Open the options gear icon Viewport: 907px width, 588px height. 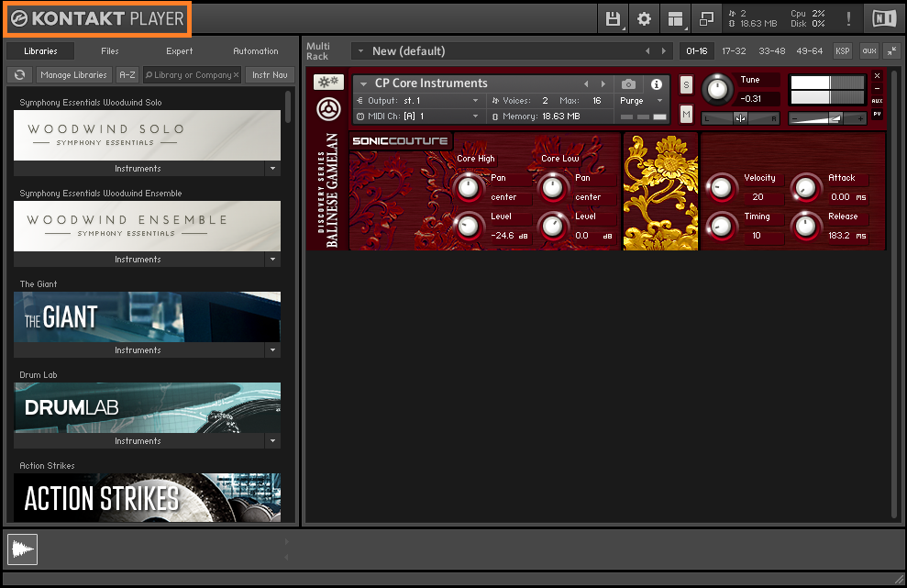click(644, 19)
